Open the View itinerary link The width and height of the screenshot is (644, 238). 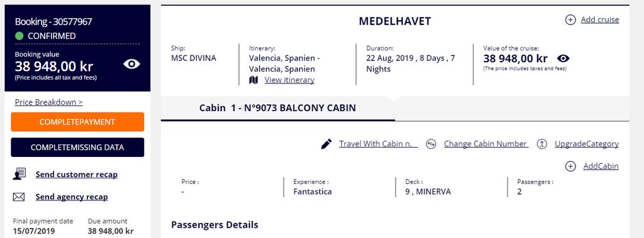289,80
